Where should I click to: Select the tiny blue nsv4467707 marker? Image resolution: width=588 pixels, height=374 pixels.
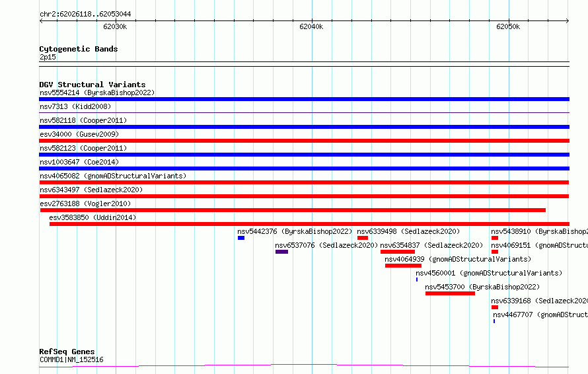pos(494,321)
